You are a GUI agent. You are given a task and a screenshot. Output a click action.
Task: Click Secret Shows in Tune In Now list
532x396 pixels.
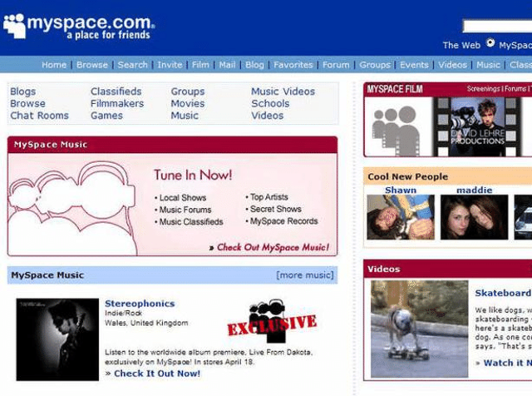(275, 209)
